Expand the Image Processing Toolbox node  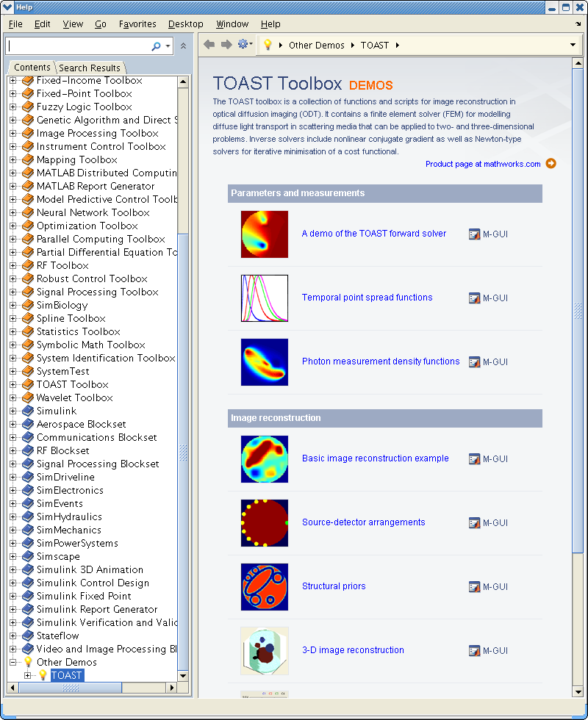tap(13, 133)
